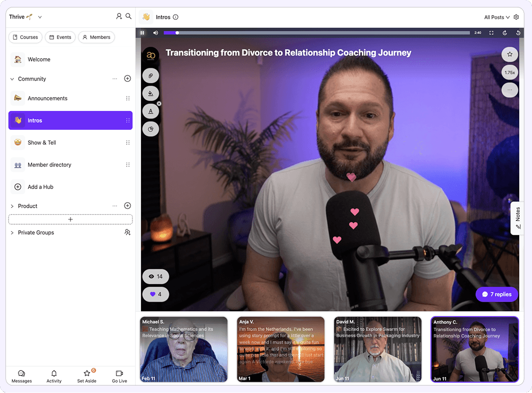
Task: Select Anthony C. video thumbnail
Action: (x=475, y=350)
